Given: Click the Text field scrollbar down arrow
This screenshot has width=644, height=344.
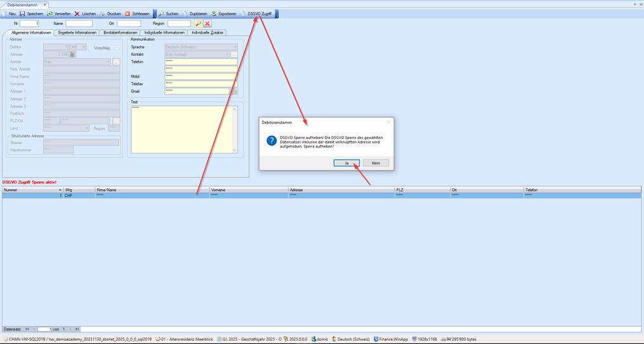Looking at the screenshot, I should 235,150.
